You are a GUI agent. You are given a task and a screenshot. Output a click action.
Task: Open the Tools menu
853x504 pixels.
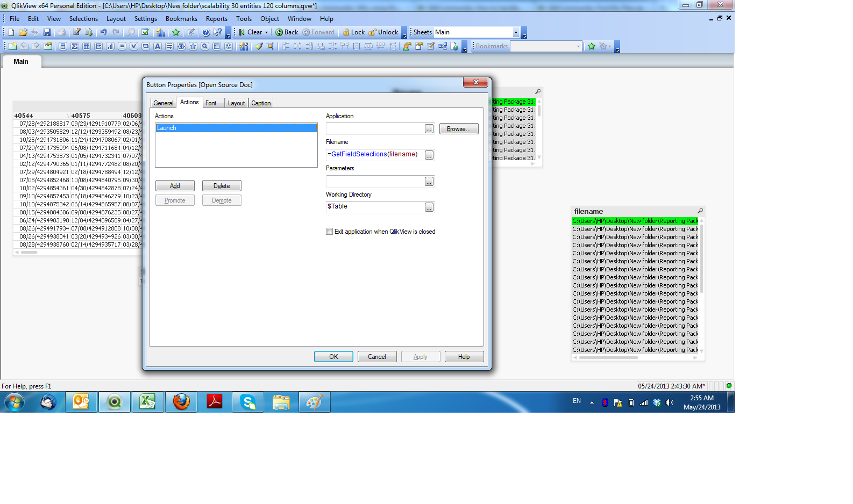click(x=244, y=18)
